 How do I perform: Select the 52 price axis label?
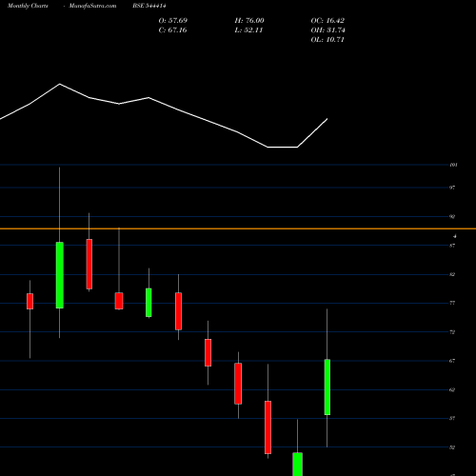point(452,447)
